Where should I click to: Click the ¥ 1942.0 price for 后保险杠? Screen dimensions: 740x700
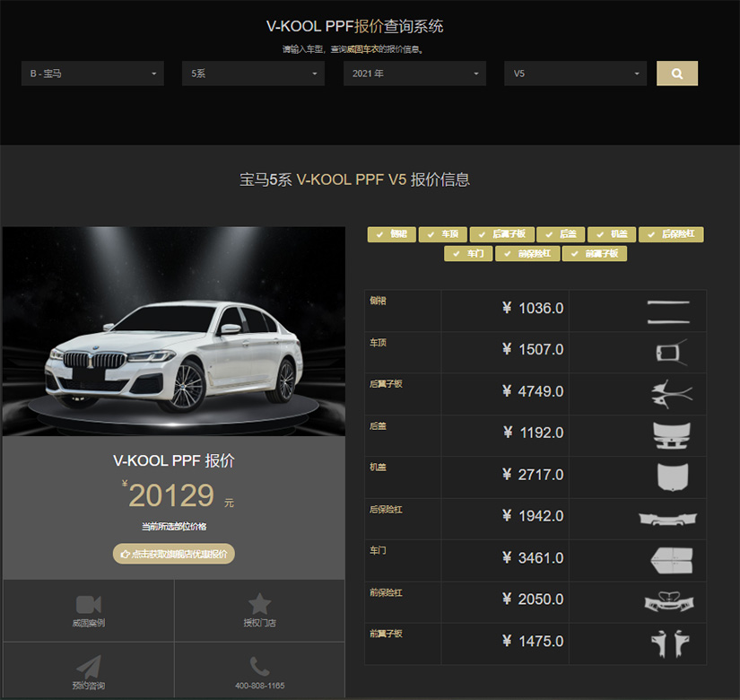coord(533,516)
